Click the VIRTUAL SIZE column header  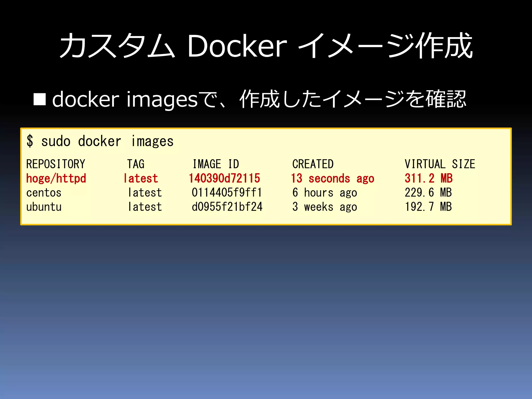[440, 164]
